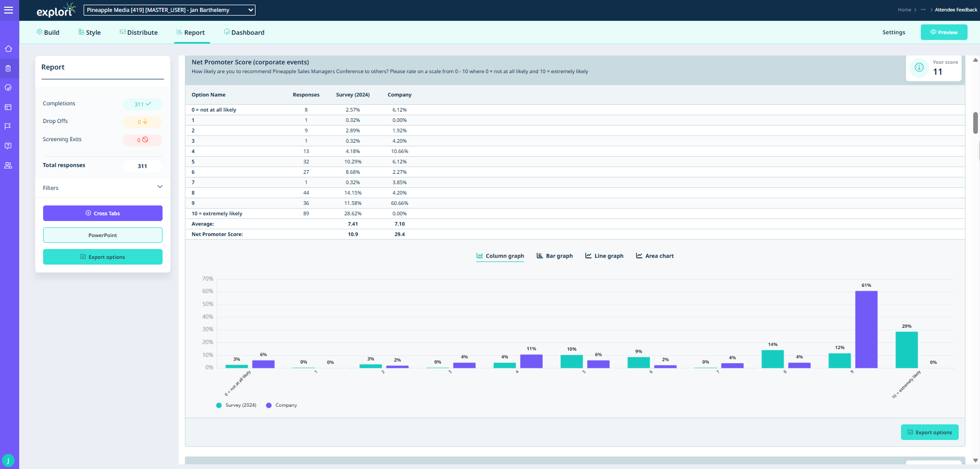Show the Column graph view
This screenshot has width=980, height=469.
(500, 256)
